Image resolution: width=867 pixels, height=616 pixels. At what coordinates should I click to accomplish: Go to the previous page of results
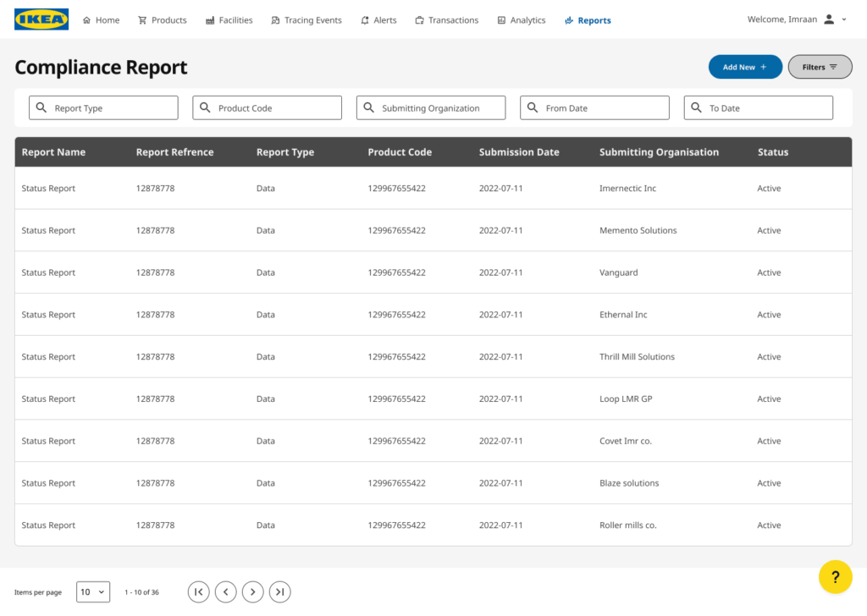click(225, 591)
